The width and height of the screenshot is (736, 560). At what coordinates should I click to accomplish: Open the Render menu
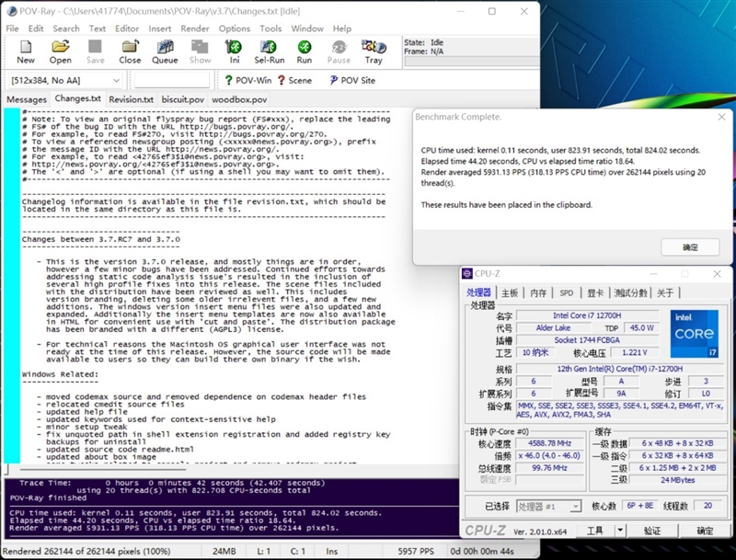193,29
